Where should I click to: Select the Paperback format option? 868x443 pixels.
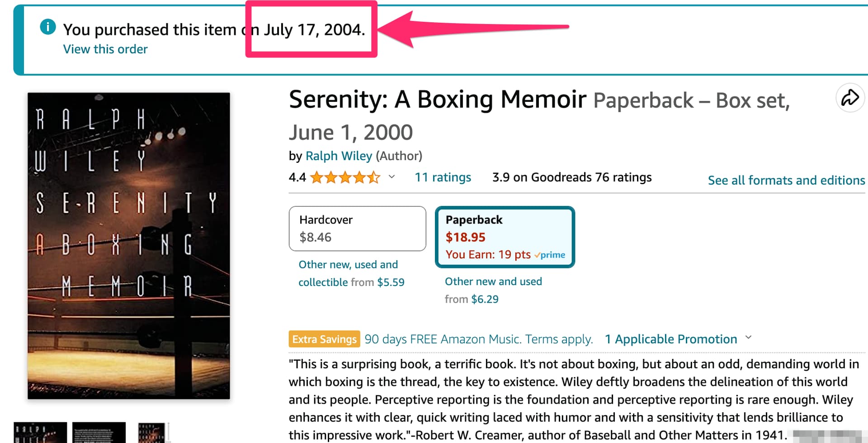tap(505, 237)
